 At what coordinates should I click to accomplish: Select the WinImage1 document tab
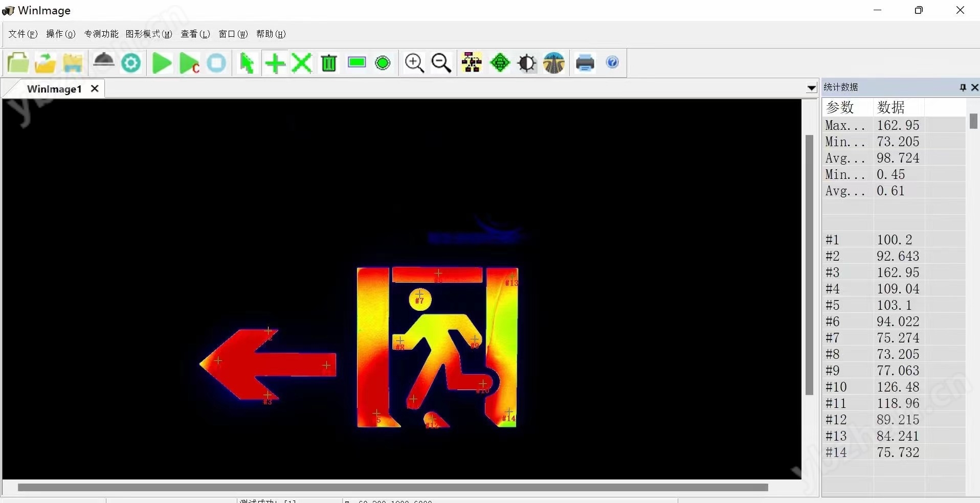tap(54, 89)
